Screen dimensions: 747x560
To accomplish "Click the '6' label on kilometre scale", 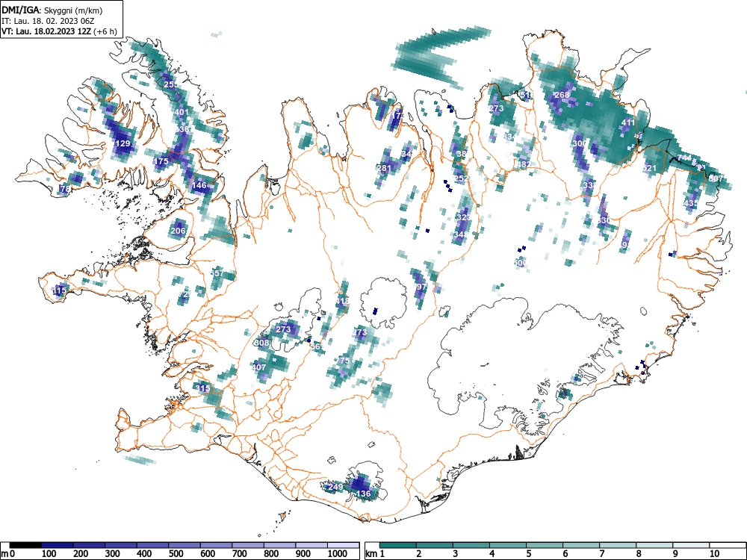I will pos(565,554).
